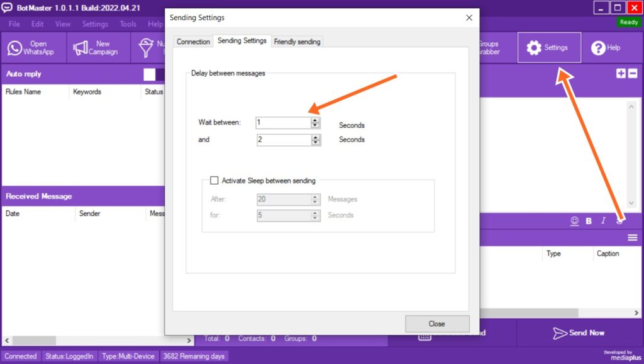Switch to the Connection tab
The image size is (644, 364).
pos(193,42)
